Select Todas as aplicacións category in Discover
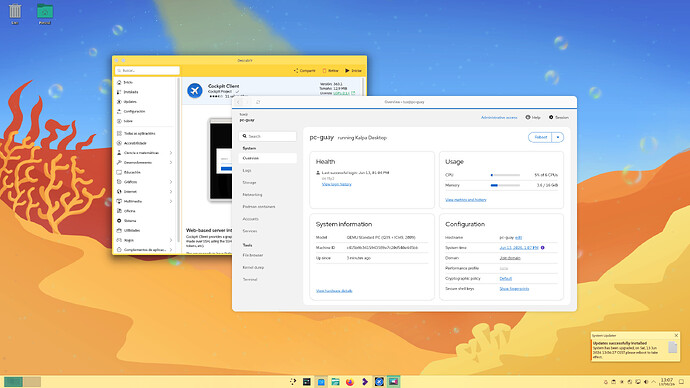This screenshot has width=690, height=388. tap(139, 133)
